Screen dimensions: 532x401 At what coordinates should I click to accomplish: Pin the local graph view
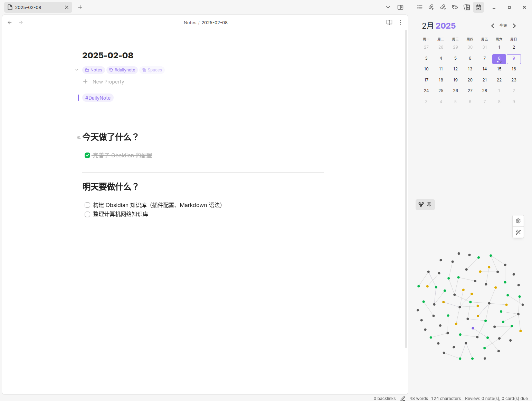point(429,205)
